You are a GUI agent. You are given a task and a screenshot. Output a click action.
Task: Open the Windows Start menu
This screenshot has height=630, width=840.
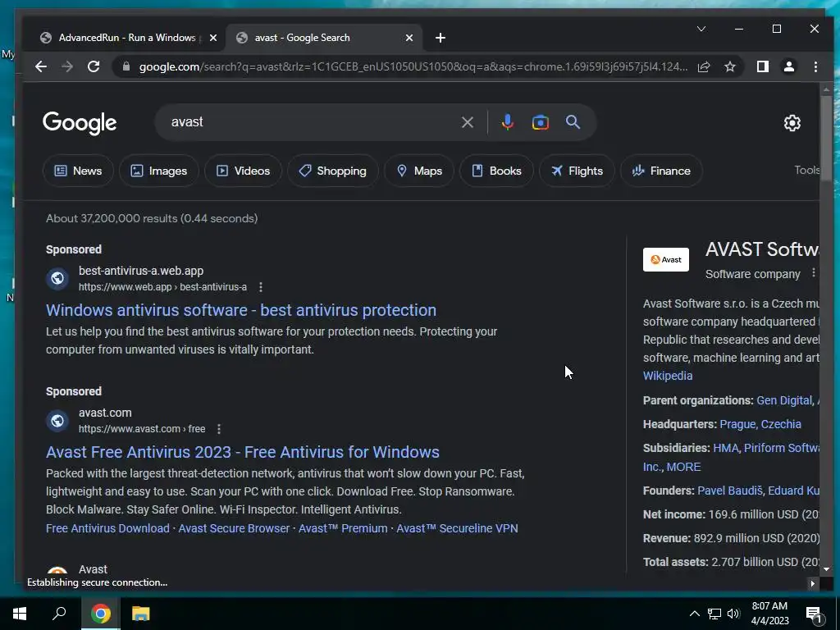tap(20, 614)
